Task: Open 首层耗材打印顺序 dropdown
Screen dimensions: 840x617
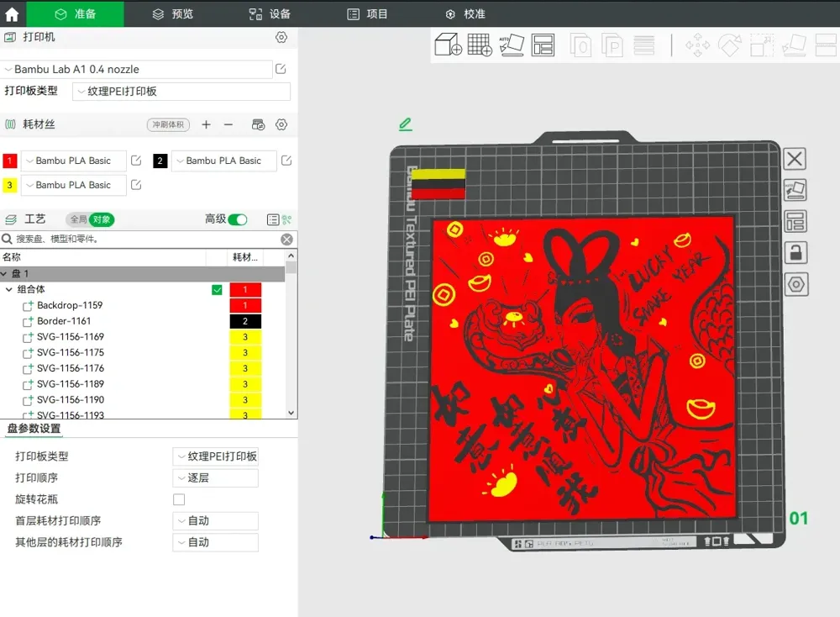Action: coord(215,520)
